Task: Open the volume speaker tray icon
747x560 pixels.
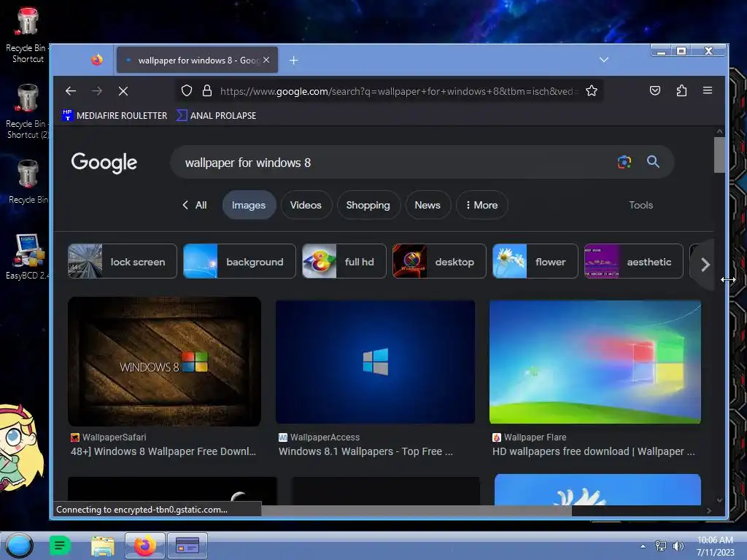Action: (x=678, y=546)
